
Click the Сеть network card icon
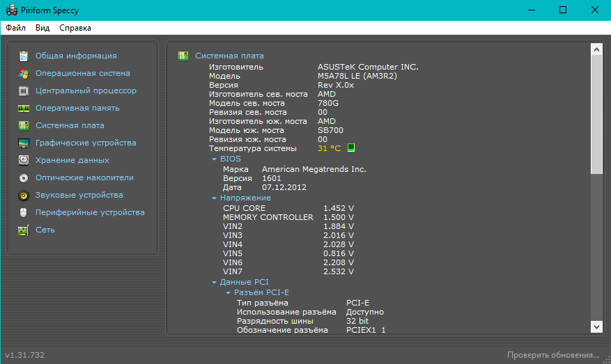[x=24, y=230]
